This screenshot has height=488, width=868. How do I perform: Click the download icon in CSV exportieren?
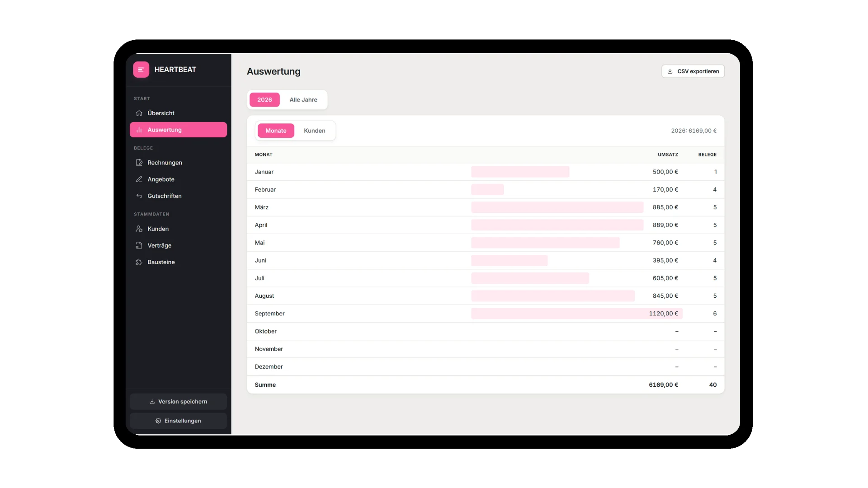tap(670, 71)
